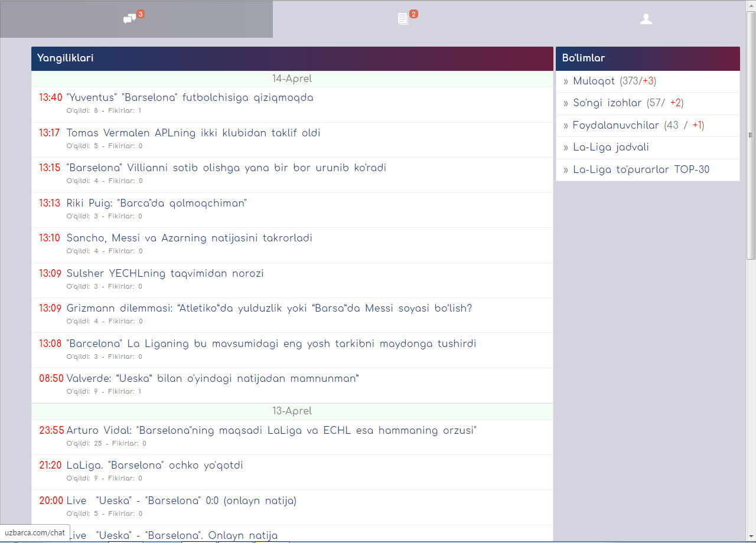Read the Riki Puig headline
The width and height of the screenshot is (756, 543).
coord(157,204)
